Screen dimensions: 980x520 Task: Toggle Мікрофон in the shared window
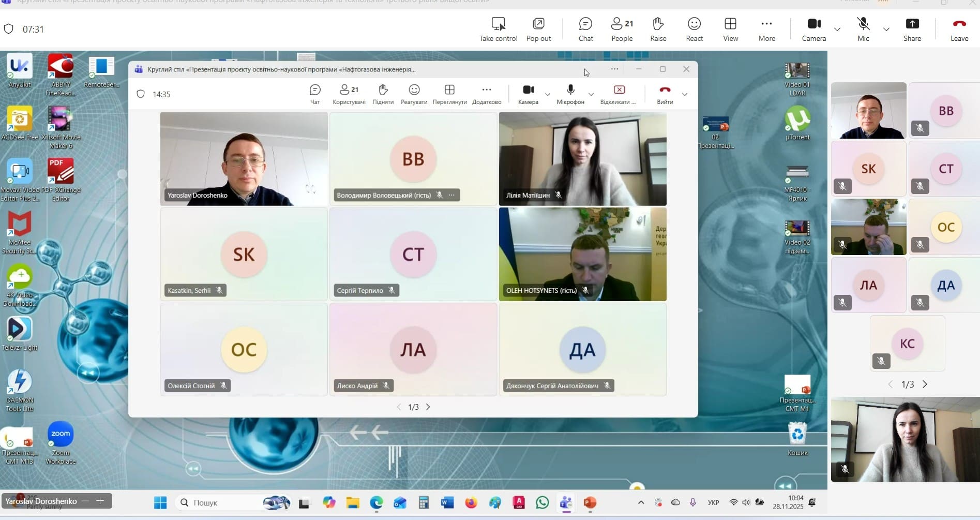tap(570, 94)
